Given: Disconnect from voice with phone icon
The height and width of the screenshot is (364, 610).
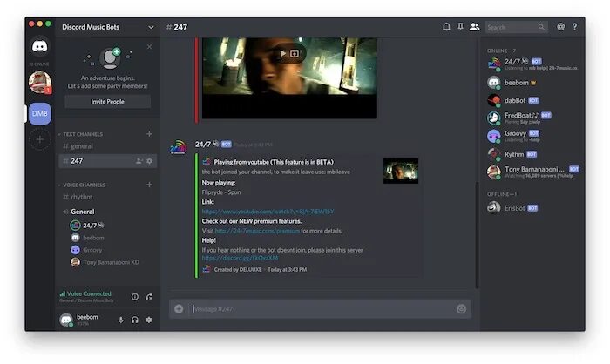Looking at the screenshot, I should [x=149, y=297].
